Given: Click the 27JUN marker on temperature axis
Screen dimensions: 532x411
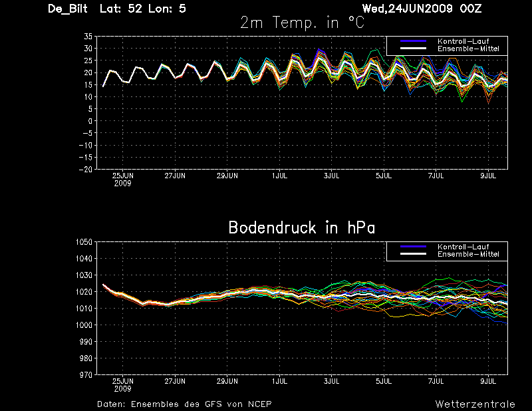Looking at the screenshot, I should (x=175, y=176).
